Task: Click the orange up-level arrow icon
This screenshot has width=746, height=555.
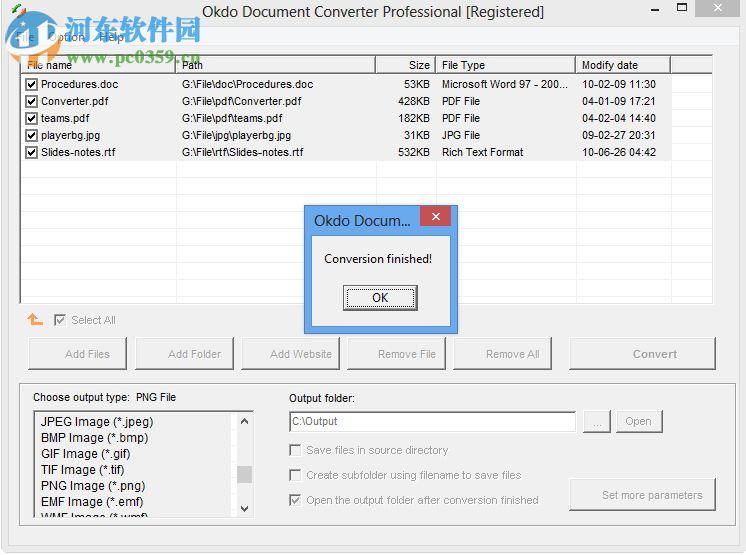Action: coord(35,320)
